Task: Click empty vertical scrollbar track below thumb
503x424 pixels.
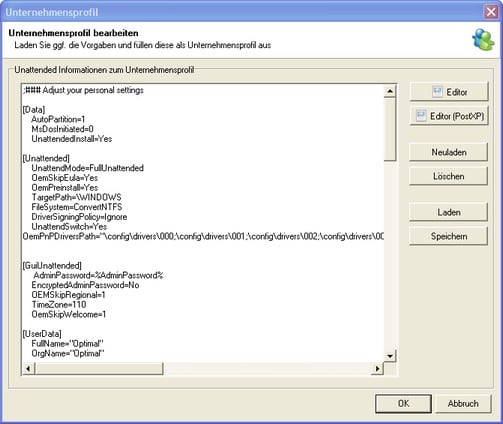Action: [390, 255]
